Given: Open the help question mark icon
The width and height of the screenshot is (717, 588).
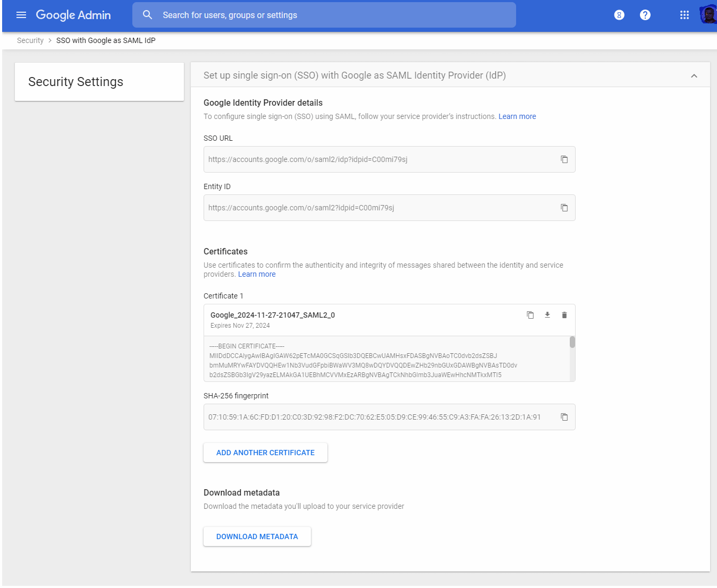Looking at the screenshot, I should click(x=645, y=15).
